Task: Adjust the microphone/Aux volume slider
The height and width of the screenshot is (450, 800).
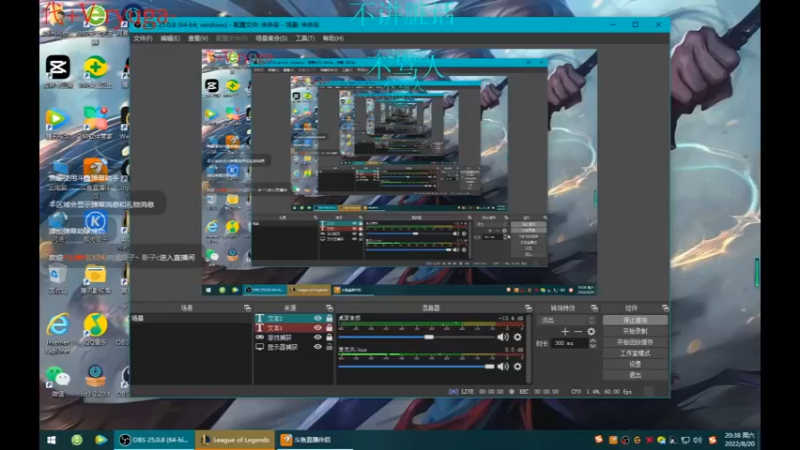Action: 416,366
